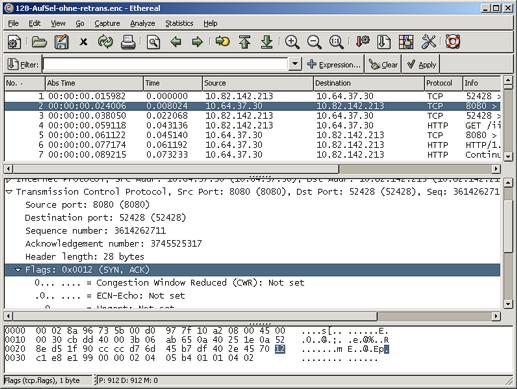Viewport: 517px width, 389px height.
Task: Sort by the Source column header
Action: pos(258,83)
